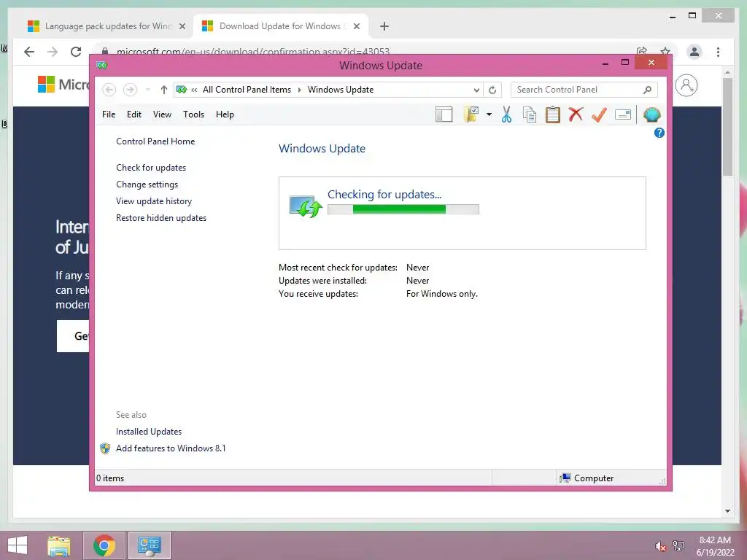This screenshot has height=560, width=747.
Task: Click the Properties card icon in toolbar
Action: pyautogui.click(x=623, y=114)
